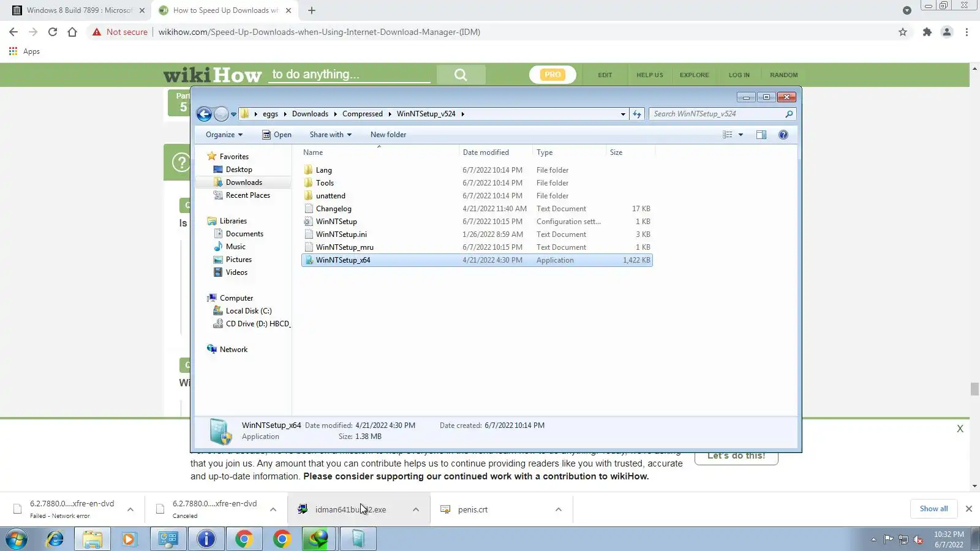Open Local Disk (C:) in sidebar
980x551 pixels.
[248, 311]
